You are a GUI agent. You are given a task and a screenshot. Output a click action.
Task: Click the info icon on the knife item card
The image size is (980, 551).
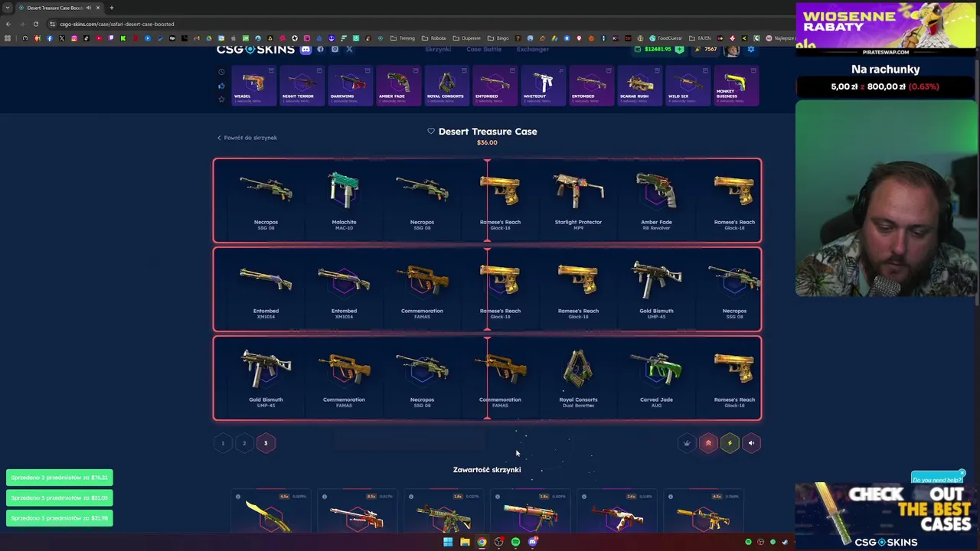(x=238, y=497)
